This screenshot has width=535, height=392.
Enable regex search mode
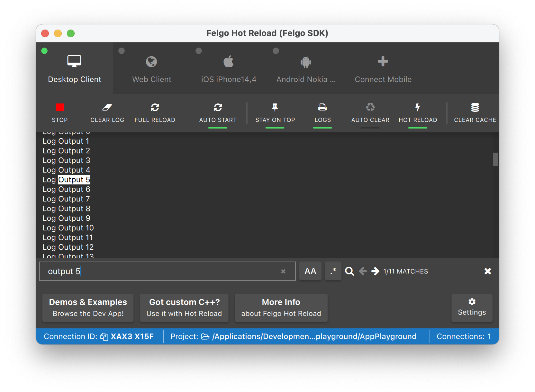333,271
